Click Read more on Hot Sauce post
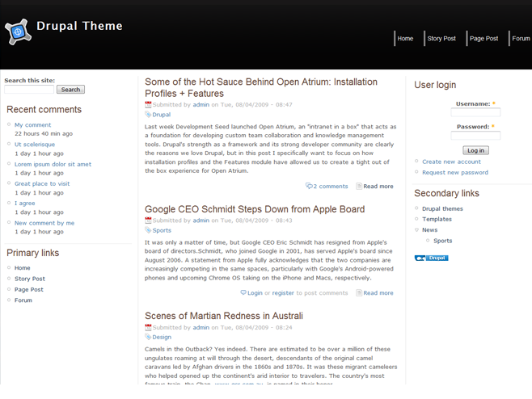Screen dimensions: 532x399 click(x=378, y=186)
